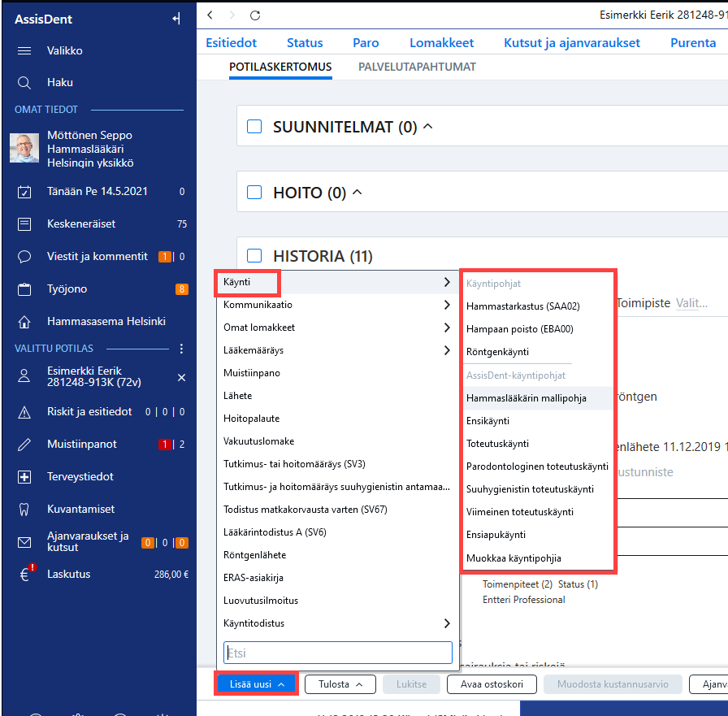Viewport: 728px width, 716px height.
Task: Expand the Lääkemääräys submenu arrow
Action: (447, 350)
